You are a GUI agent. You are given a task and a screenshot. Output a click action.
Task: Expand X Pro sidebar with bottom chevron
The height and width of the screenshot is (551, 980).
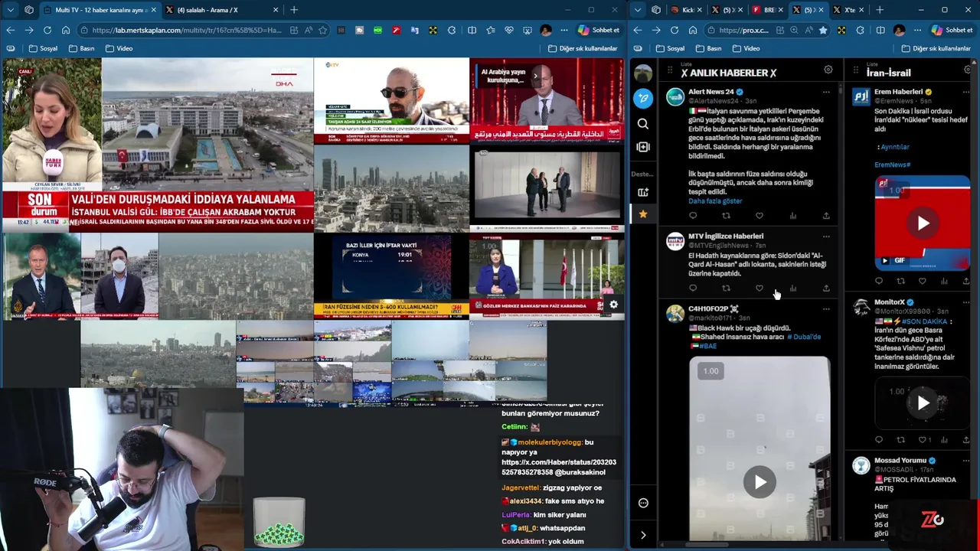point(643,535)
